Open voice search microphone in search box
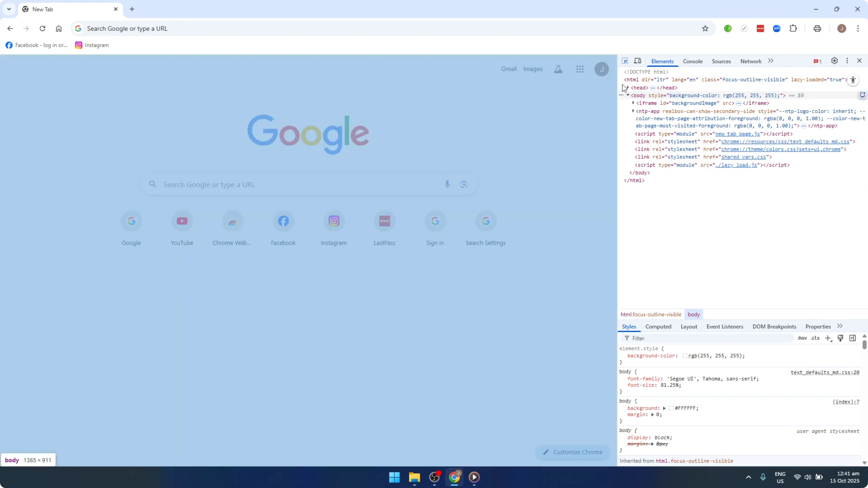 pos(447,184)
